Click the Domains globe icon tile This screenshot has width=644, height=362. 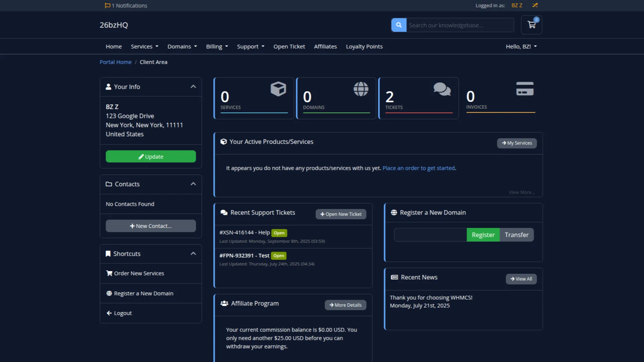[361, 89]
